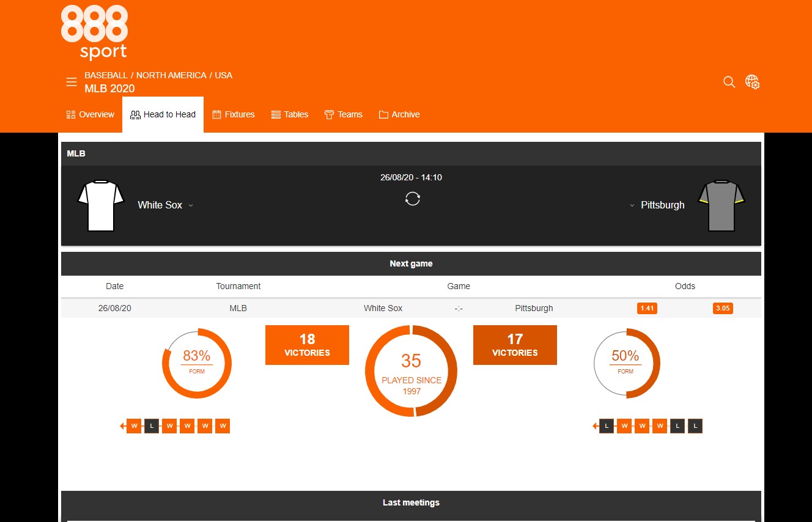Click White Sox in the next game row
The height and width of the screenshot is (522, 812).
click(383, 308)
